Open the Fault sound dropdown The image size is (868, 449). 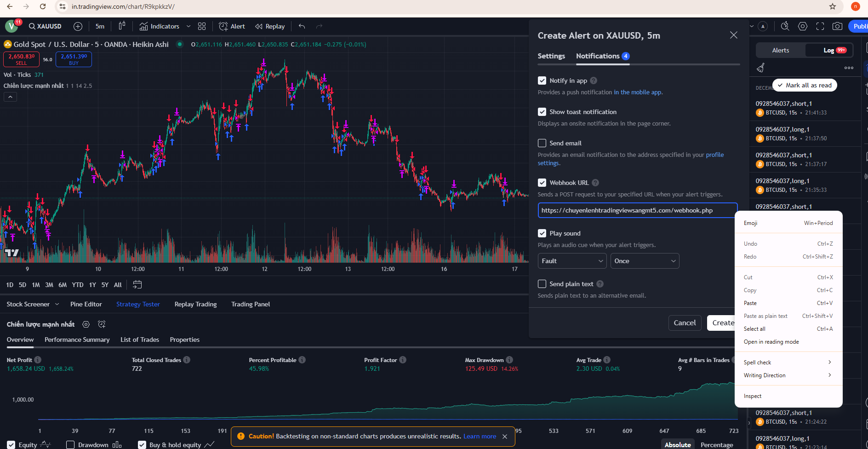(x=572, y=261)
